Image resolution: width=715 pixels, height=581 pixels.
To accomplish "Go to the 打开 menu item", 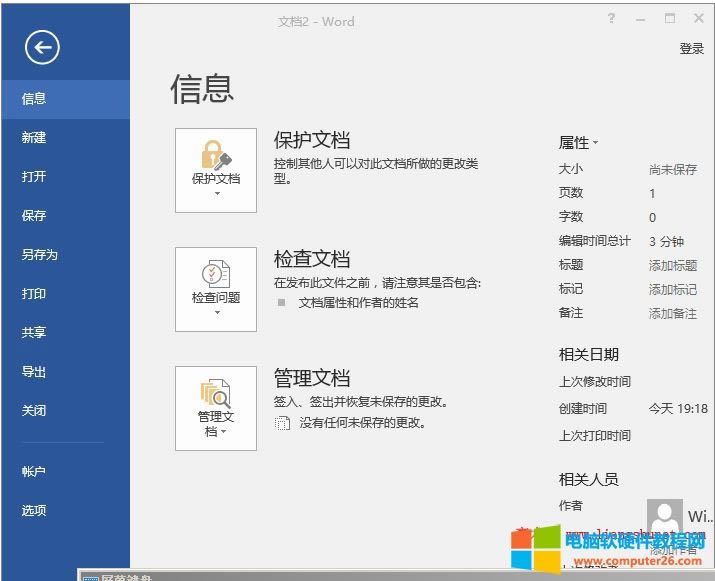I will tap(66, 176).
